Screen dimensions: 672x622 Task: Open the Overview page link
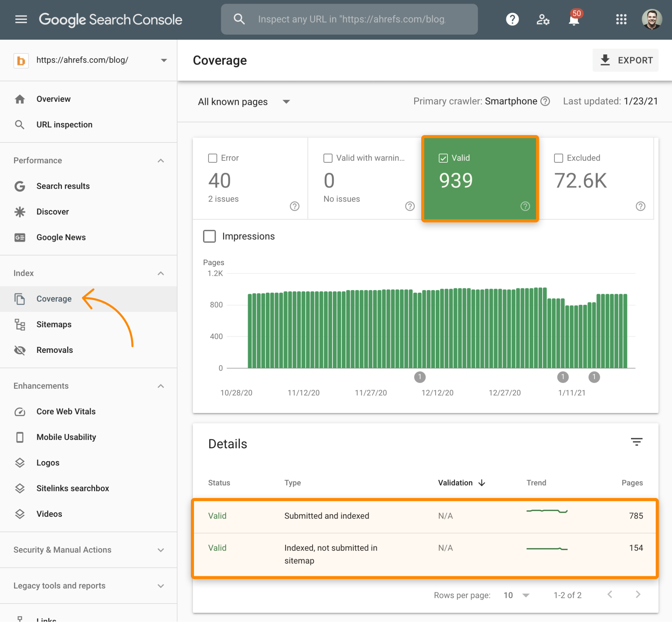[53, 98]
